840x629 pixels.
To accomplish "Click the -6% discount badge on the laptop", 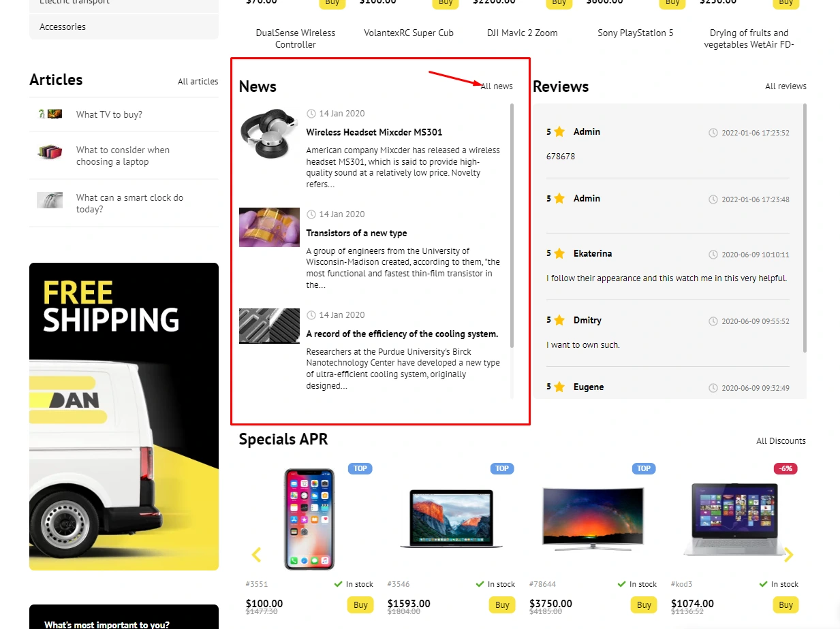I will tap(785, 468).
